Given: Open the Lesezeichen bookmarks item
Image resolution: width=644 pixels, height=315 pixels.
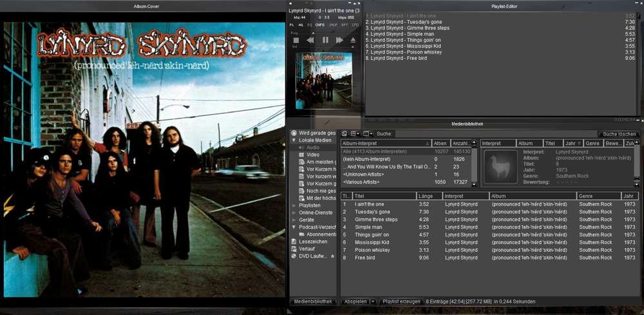Looking at the screenshot, I should [x=313, y=242].
